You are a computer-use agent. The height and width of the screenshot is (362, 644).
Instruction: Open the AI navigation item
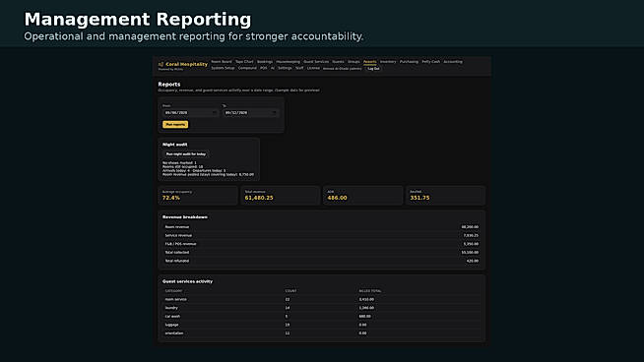click(273, 68)
